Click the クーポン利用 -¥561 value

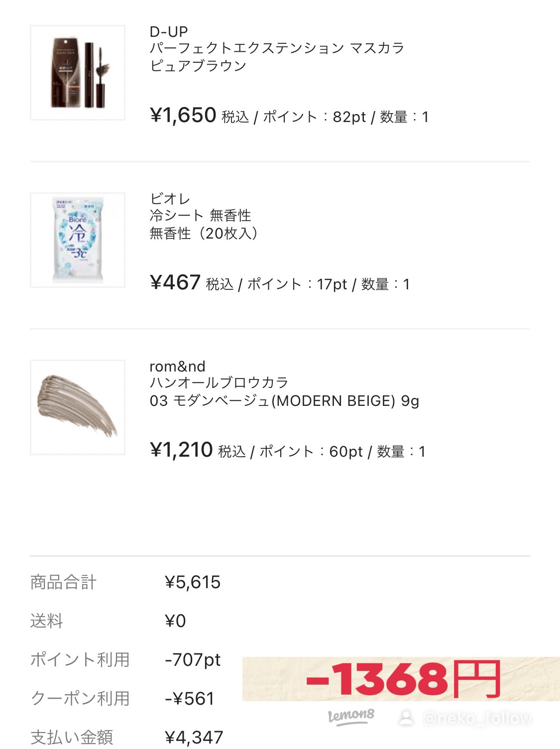(x=190, y=699)
